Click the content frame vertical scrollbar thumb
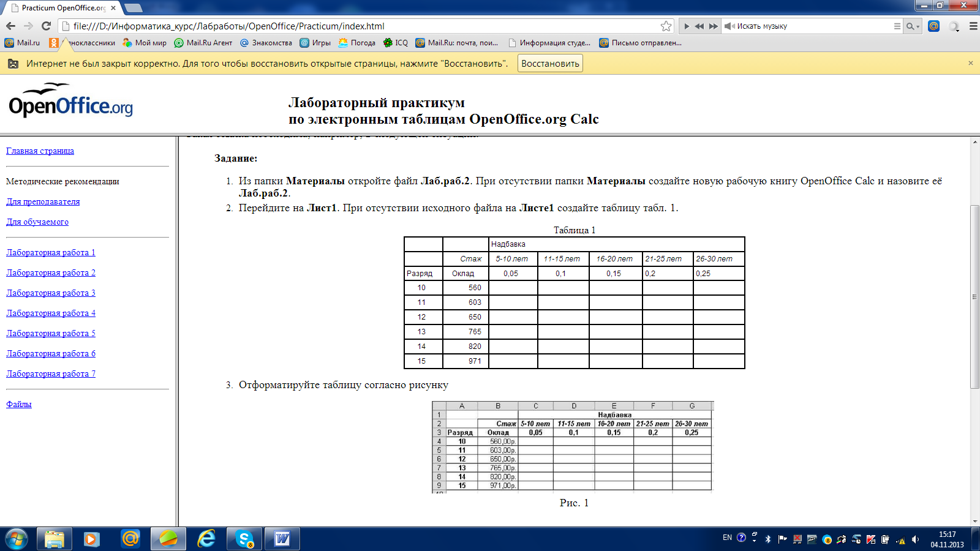The height and width of the screenshot is (551, 980). point(974,297)
